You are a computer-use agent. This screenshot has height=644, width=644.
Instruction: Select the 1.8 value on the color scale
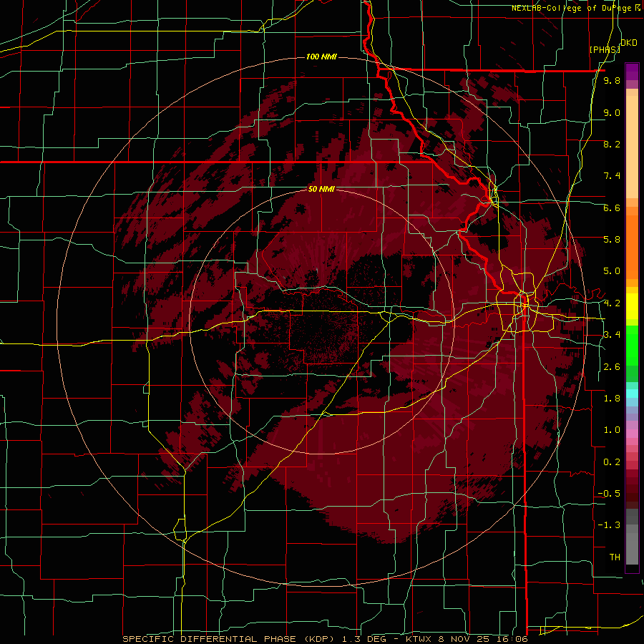click(x=612, y=399)
